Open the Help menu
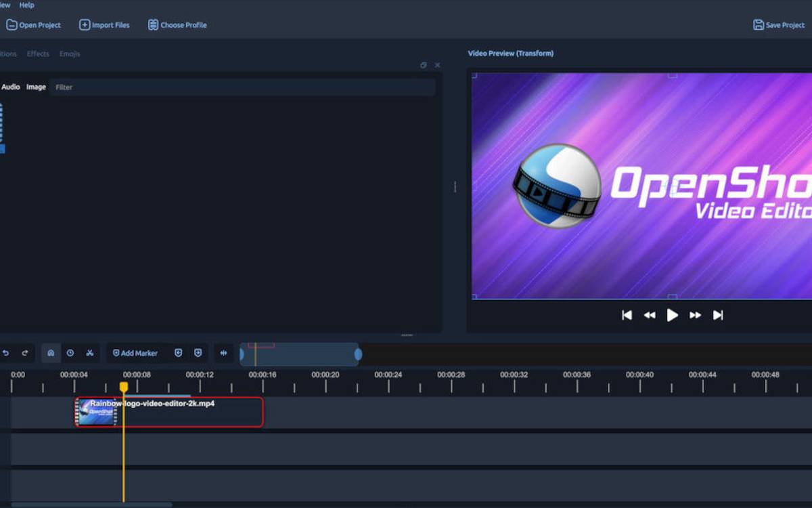The height and width of the screenshot is (508, 812). [26, 5]
